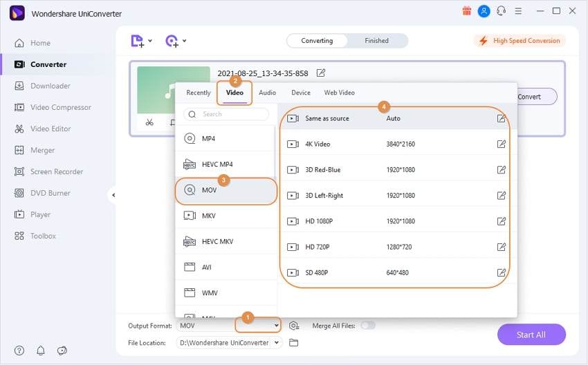This screenshot has height=365, width=588.
Task: Open the user account profile icon
Action: click(484, 11)
